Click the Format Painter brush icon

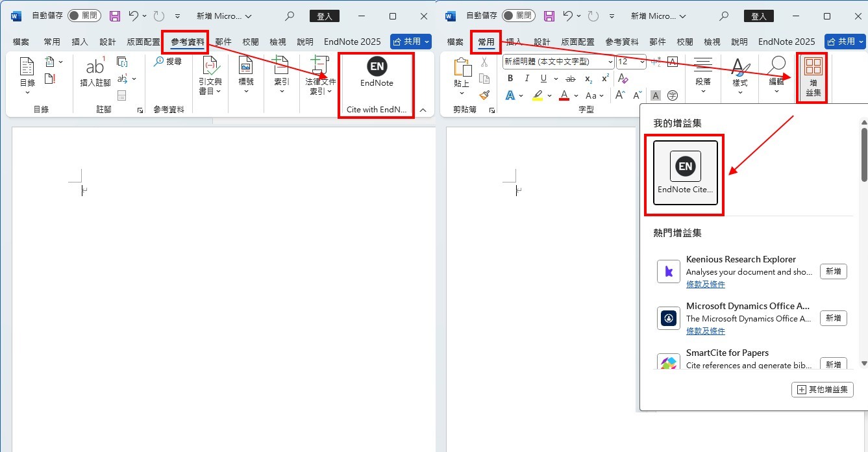[x=484, y=95]
